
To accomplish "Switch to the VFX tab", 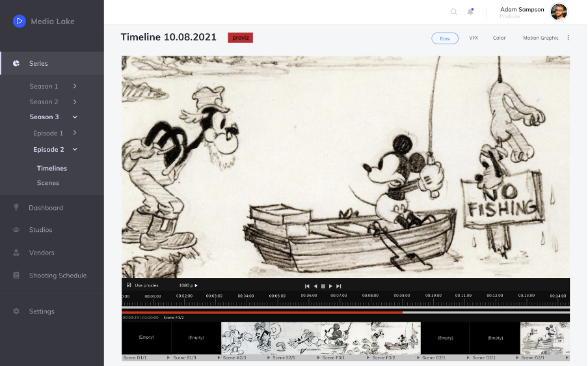I will click(x=474, y=38).
